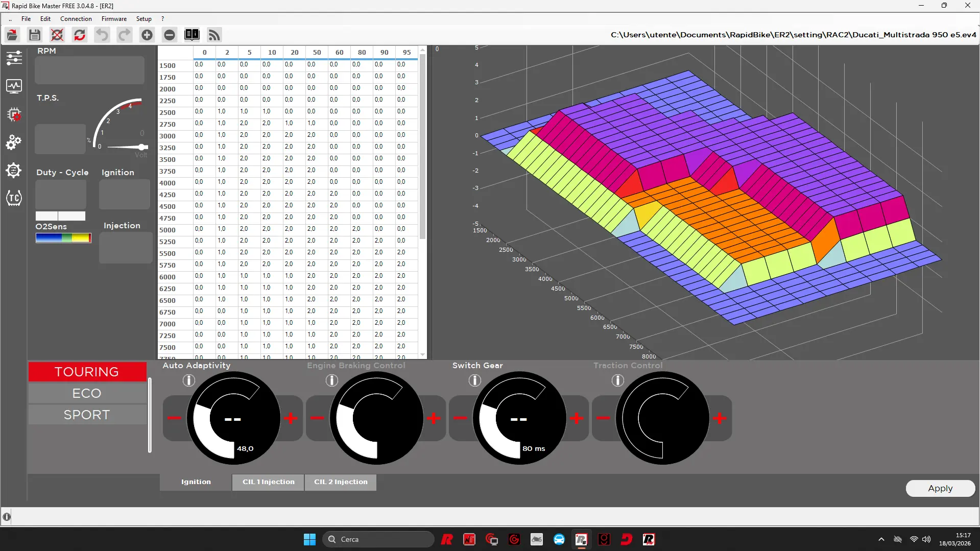Click the plus circle to increase values

click(x=147, y=35)
